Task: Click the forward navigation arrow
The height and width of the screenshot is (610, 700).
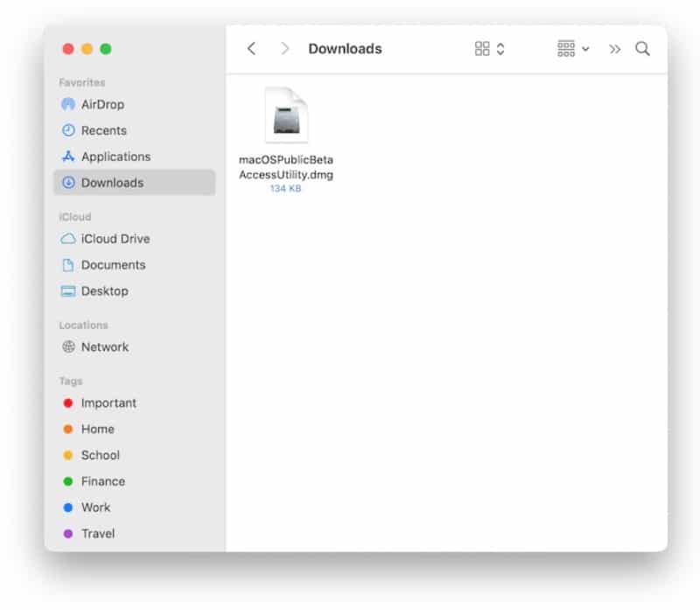Action: click(284, 49)
